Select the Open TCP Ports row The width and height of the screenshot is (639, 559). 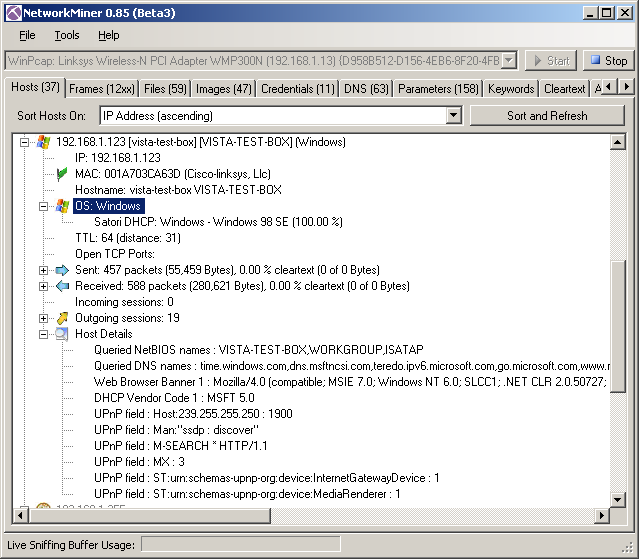115,254
